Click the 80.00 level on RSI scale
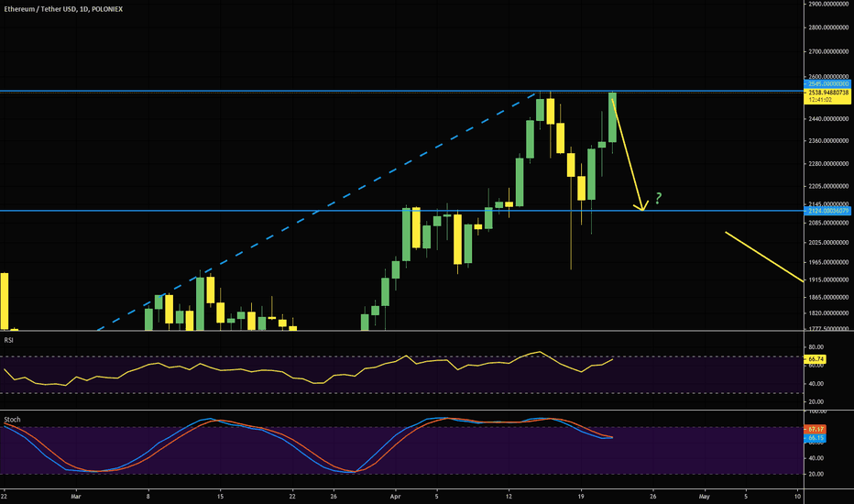Viewport: 854px width, 504px height. pos(816,347)
